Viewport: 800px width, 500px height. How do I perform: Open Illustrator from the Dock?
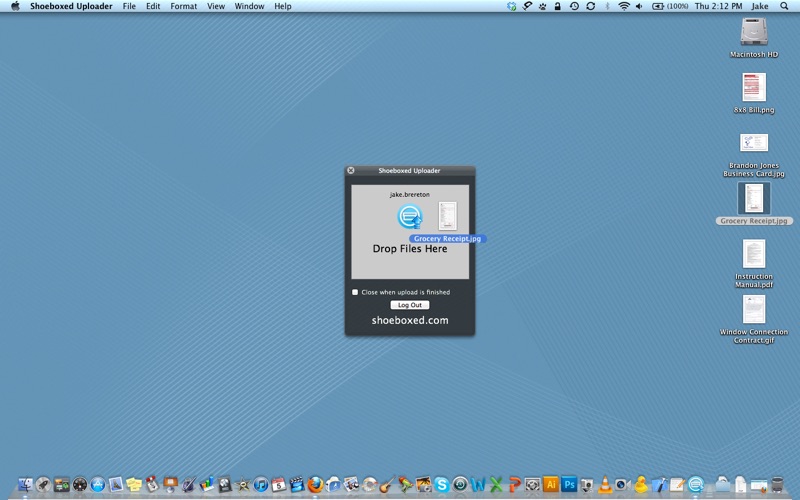[x=551, y=484]
